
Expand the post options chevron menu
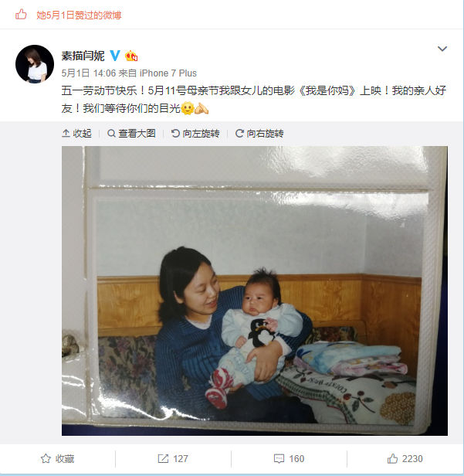(x=442, y=49)
